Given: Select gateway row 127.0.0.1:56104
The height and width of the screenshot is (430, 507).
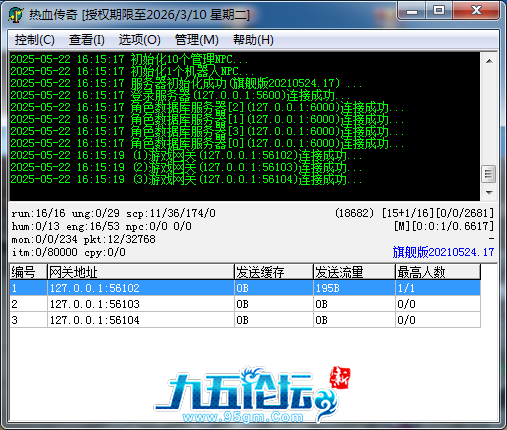Looking at the screenshot, I should (x=245, y=320).
